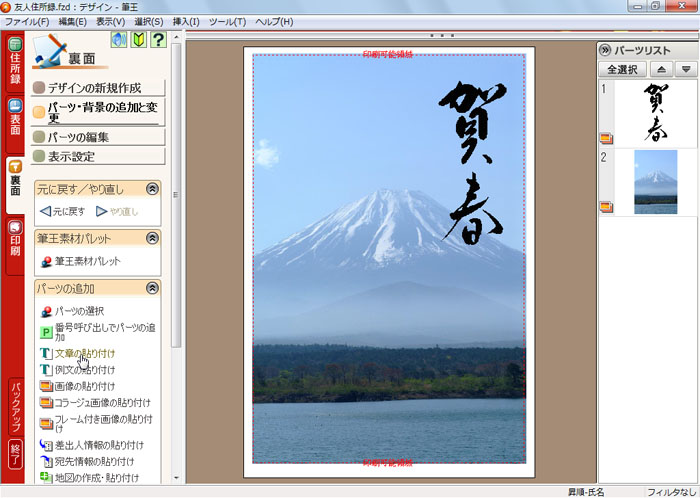Click 元に戻す undo link
The height and width of the screenshot is (498, 700).
tap(61, 211)
